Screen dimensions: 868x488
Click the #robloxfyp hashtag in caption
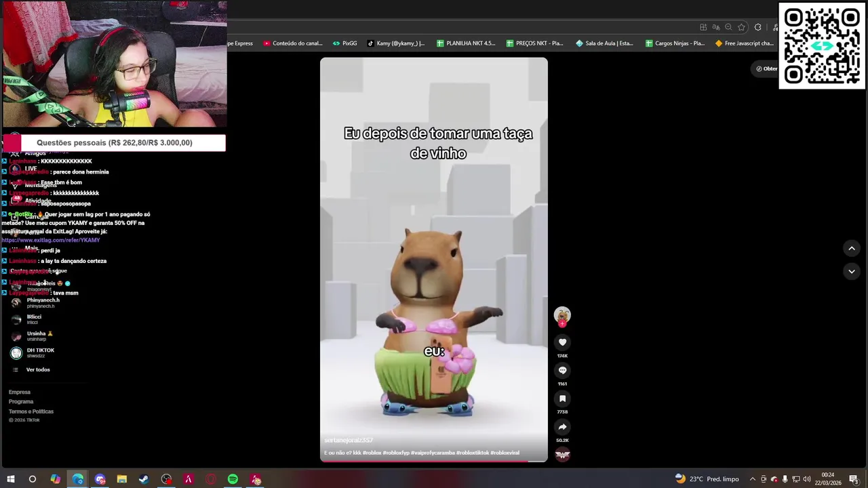(x=397, y=453)
